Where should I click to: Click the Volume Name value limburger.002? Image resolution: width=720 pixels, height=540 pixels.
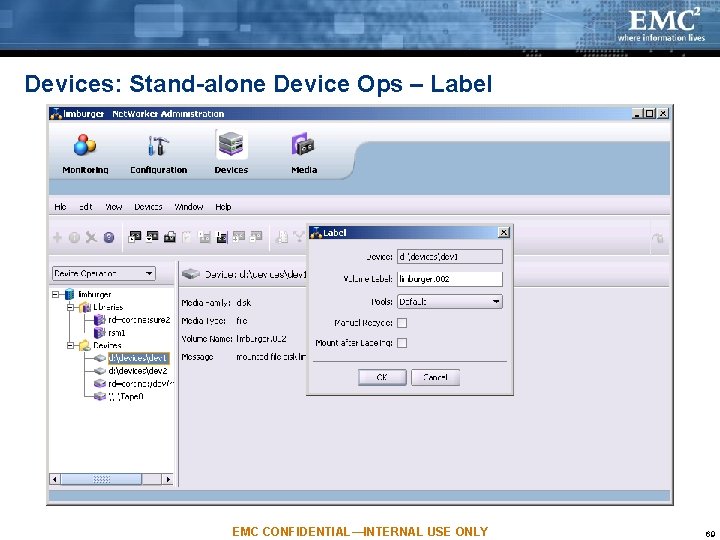click(x=261, y=339)
